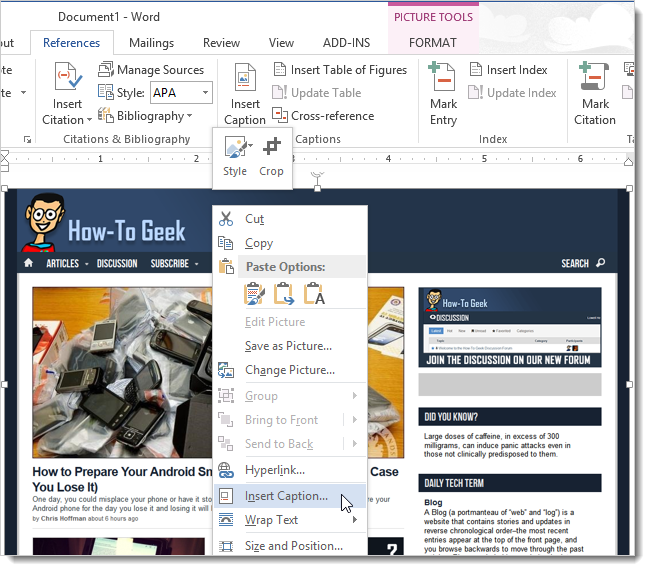The height and width of the screenshot is (571, 650).
Task: Switch to the View tab
Action: coord(281,43)
